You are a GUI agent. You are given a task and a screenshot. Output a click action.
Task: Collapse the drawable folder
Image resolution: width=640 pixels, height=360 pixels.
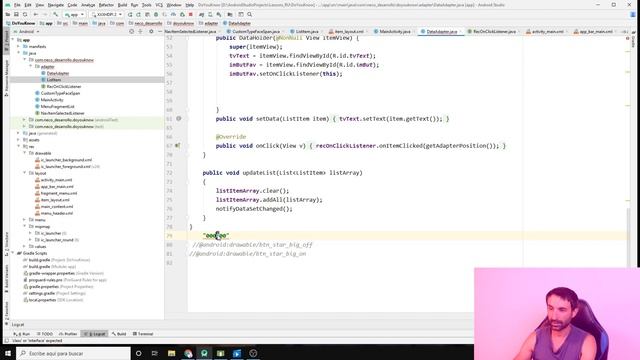tap(24, 153)
